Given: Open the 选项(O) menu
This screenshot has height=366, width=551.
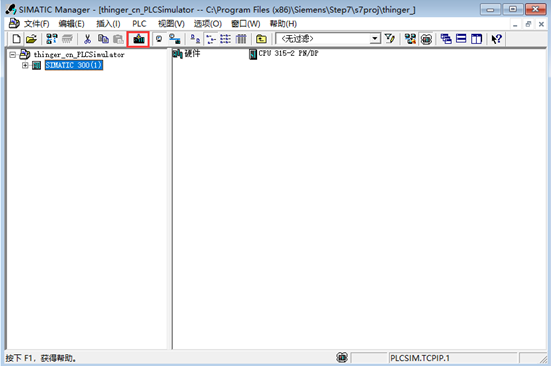Looking at the screenshot, I should coord(208,24).
